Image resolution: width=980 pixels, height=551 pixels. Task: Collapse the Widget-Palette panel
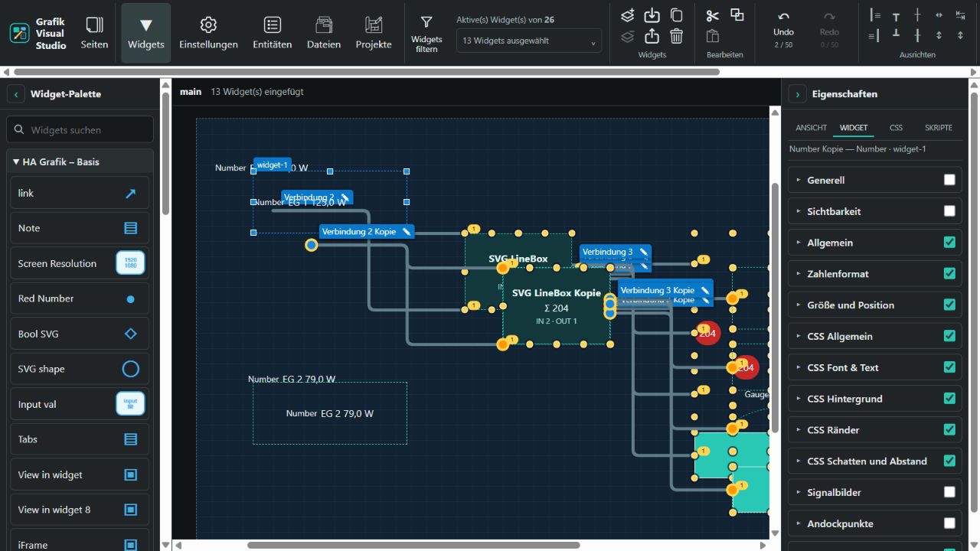pos(16,94)
